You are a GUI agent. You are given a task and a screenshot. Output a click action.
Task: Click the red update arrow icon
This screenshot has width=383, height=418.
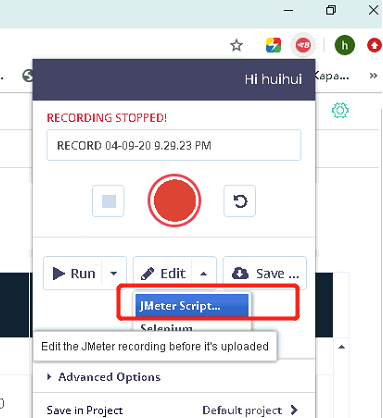[374, 45]
